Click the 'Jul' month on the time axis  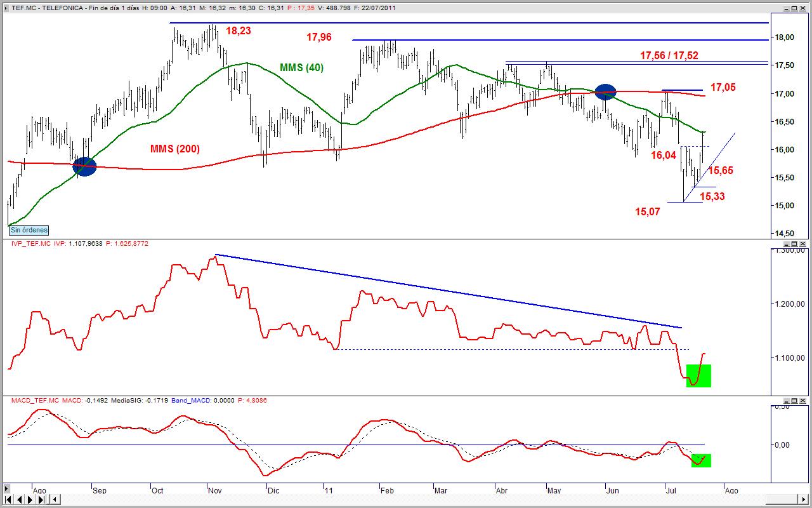click(671, 490)
